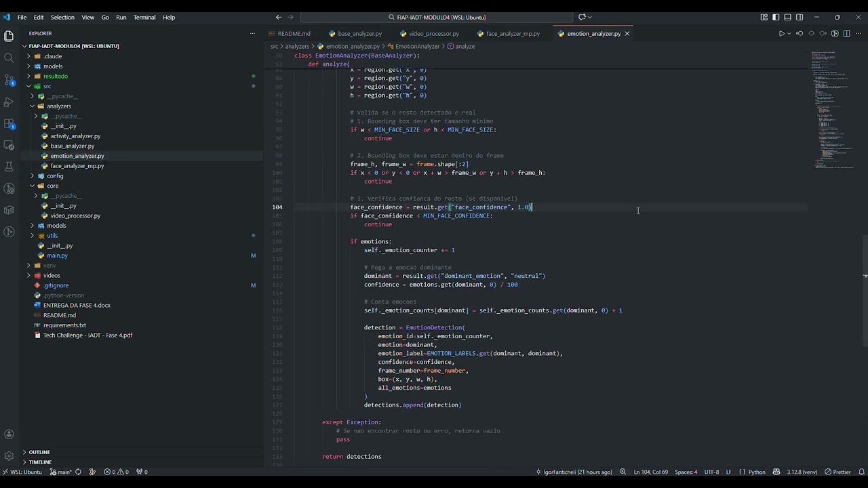This screenshot has height=488, width=868.
Task: Click the main* branch in status bar
Action: 62,472
